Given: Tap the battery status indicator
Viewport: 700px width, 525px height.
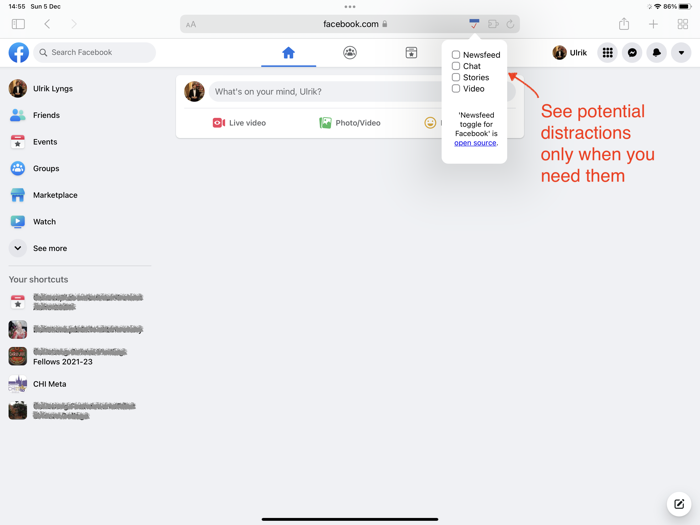Looking at the screenshot, I should tap(685, 7).
